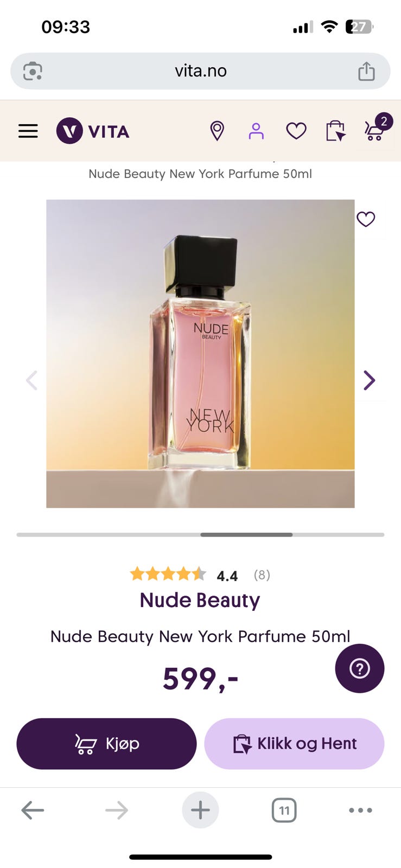Open the browser three-dot more menu
Screen dimensions: 401x868
point(360,810)
